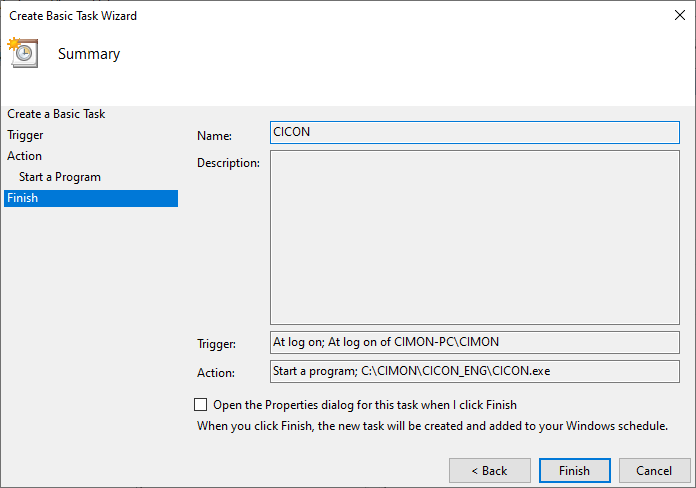Click the Name field containing CICON
This screenshot has width=696, height=488.
click(474, 133)
